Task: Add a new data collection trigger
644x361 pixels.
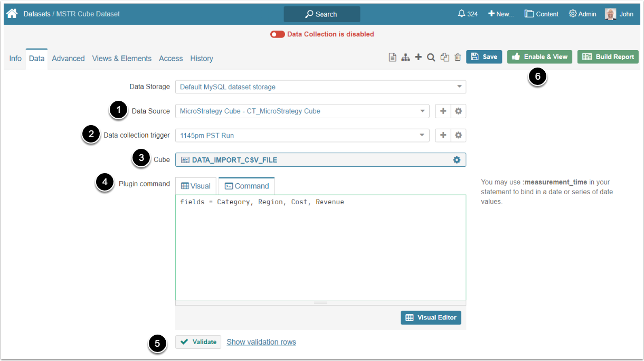Action: click(x=443, y=135)
